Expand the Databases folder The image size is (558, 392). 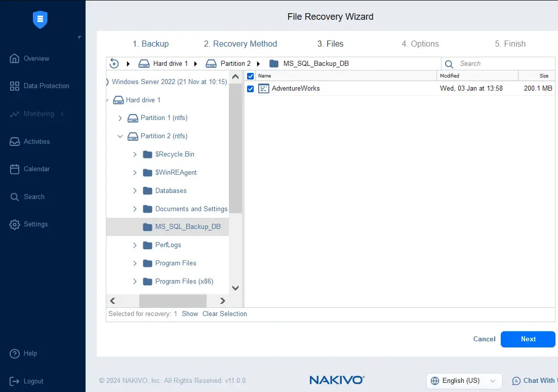coord(135,191)
